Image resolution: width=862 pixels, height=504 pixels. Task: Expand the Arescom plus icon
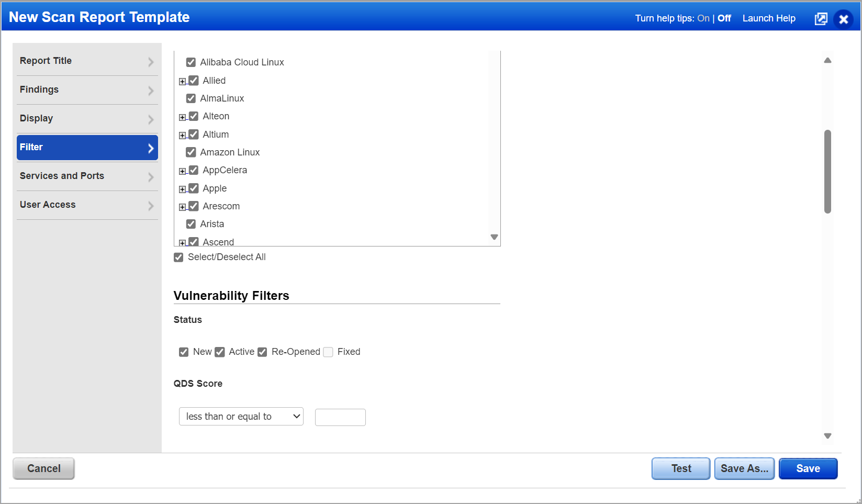[x=182, y=207]
